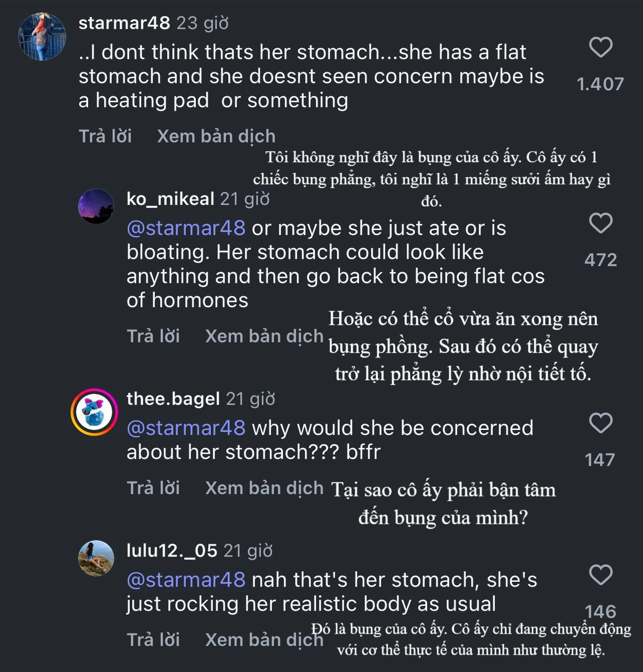Open ko_mikeal's night sky avatar
This screenshot has height=672, width=643.
96,206
